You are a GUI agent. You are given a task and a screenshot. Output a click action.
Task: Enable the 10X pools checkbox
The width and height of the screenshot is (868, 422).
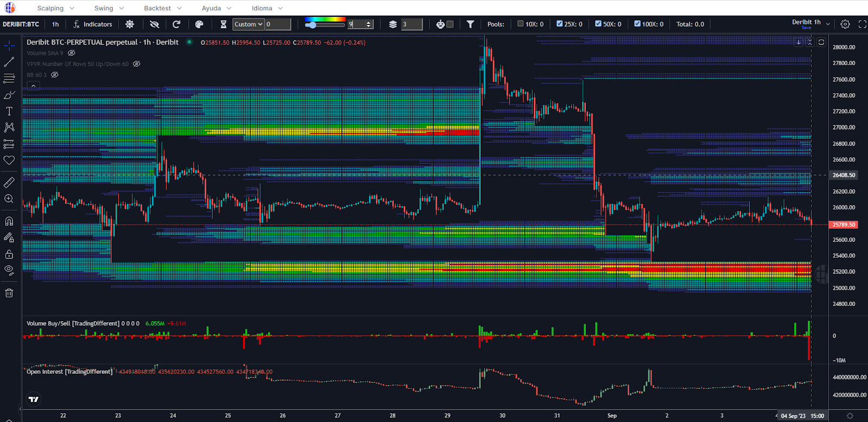pos(520,24)
